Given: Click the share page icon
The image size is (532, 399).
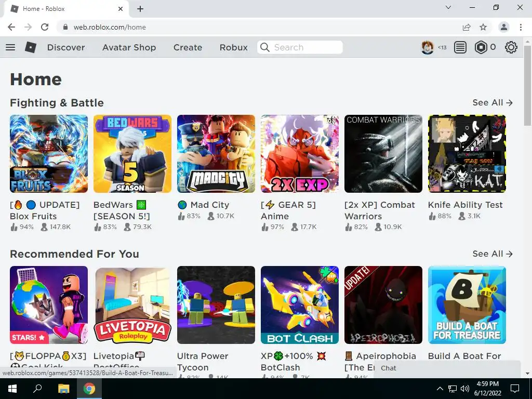Looking at the screenshot, I should (x=467, y=27).
